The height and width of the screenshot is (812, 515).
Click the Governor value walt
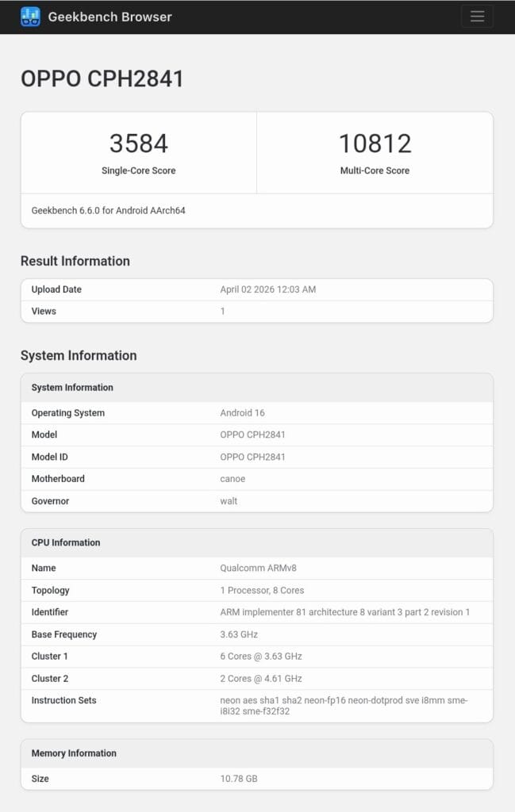pyautogui.click(x=229, y=501)
